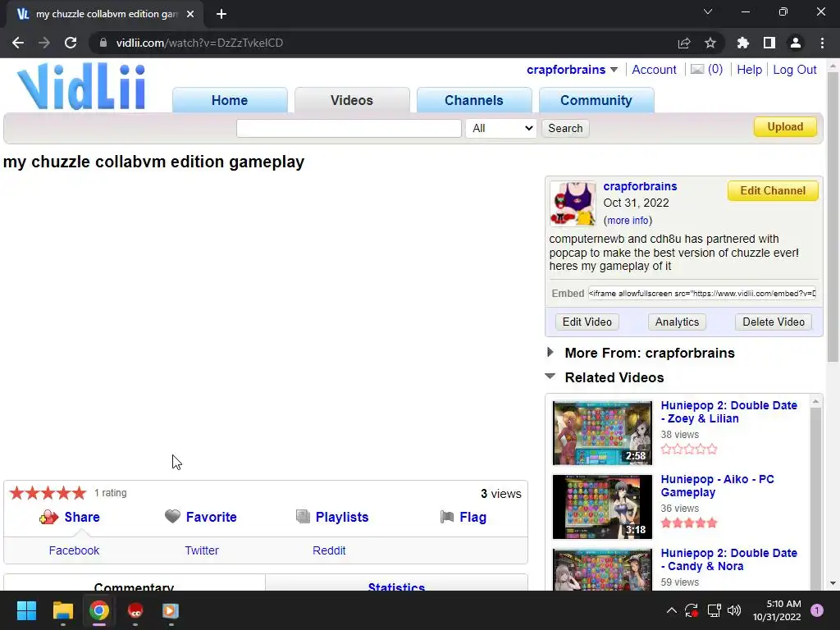Open the Chrome extensions puzzle icon
This screenshot has width=840, height=630.
742,43
